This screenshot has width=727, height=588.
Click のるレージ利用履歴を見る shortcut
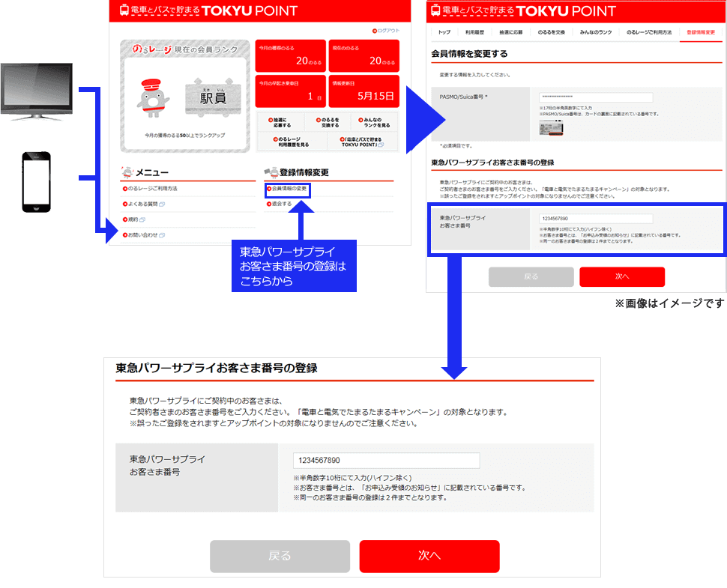point(291,142)
